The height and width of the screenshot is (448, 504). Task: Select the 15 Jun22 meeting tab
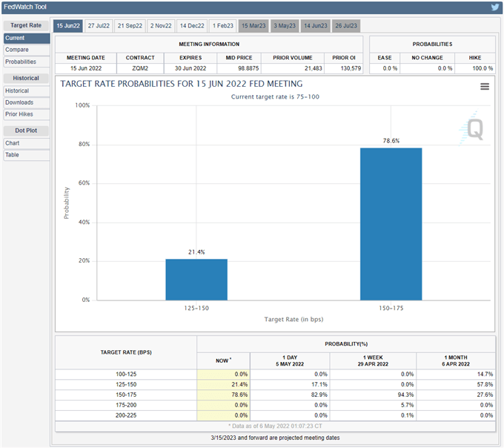(x=68, y=26)
